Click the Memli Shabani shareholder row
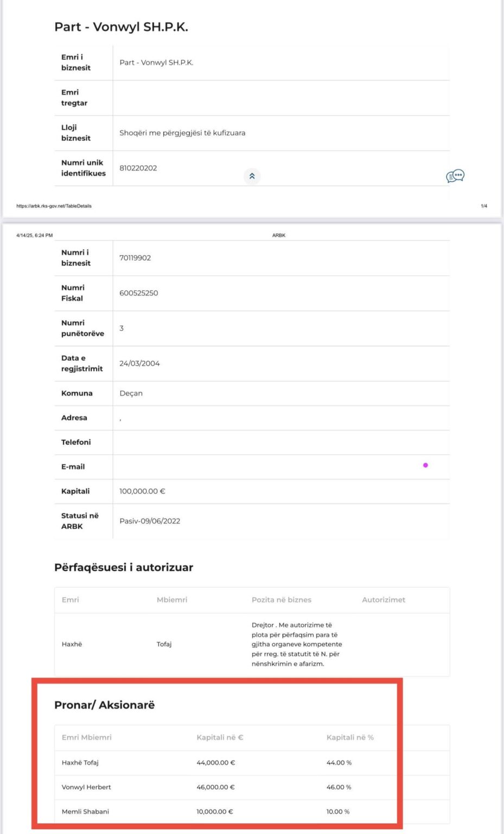Screen dimensions: 504x834 click(x=252, y=812)
